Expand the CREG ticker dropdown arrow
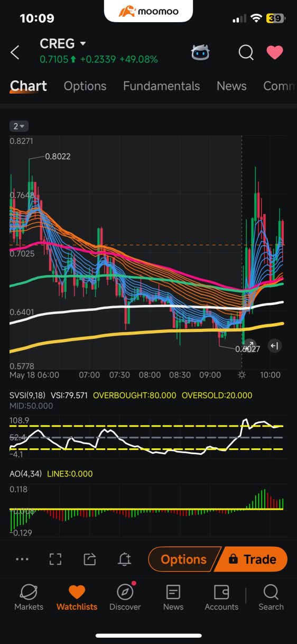The image size is (297, 644). pyautogui.click(x=82, y=43)
